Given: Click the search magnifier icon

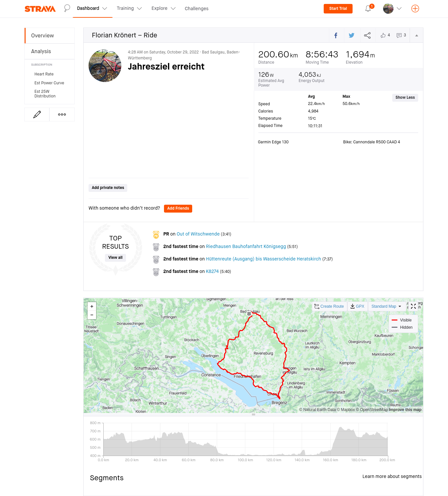Looking at the screenshot, I should pos(67,8).
